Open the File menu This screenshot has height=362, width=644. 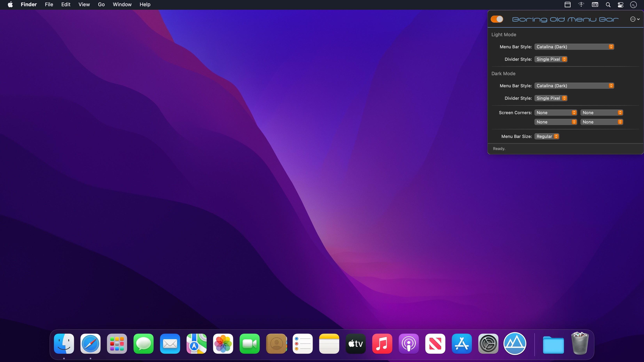pyautogui.click(x=49, y=4)
